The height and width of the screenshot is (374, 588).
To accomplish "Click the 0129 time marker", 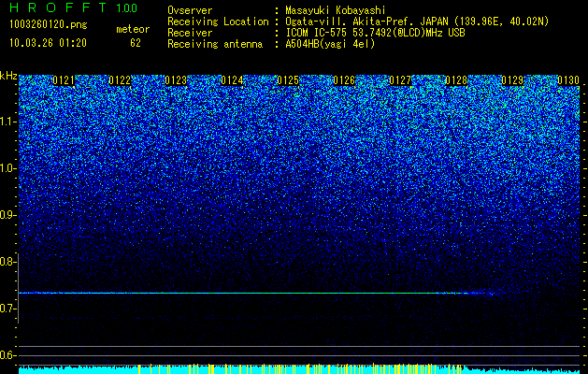I will pyautogui.click(x=512, y=80).
